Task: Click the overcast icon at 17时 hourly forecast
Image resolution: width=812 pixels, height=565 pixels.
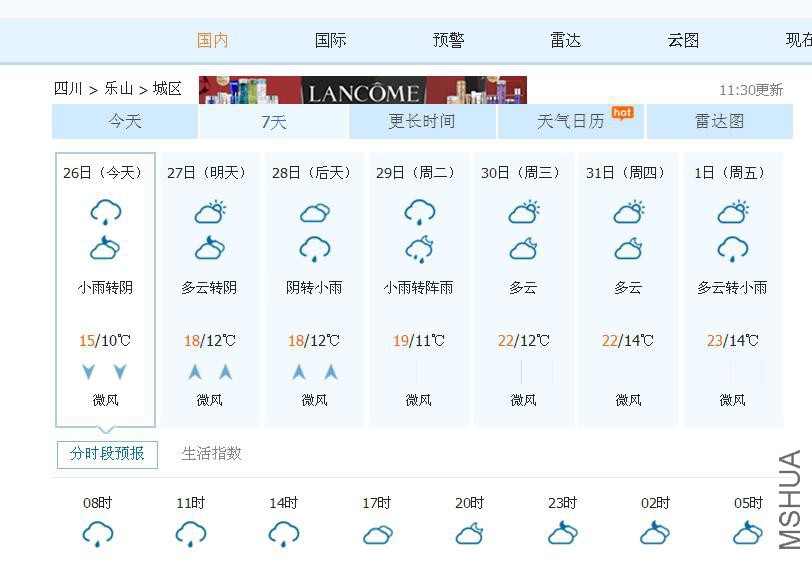Action: (x=378, y=534)
